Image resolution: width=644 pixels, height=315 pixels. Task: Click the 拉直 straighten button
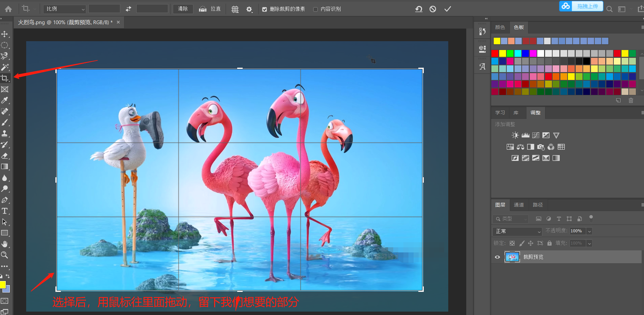210,9
